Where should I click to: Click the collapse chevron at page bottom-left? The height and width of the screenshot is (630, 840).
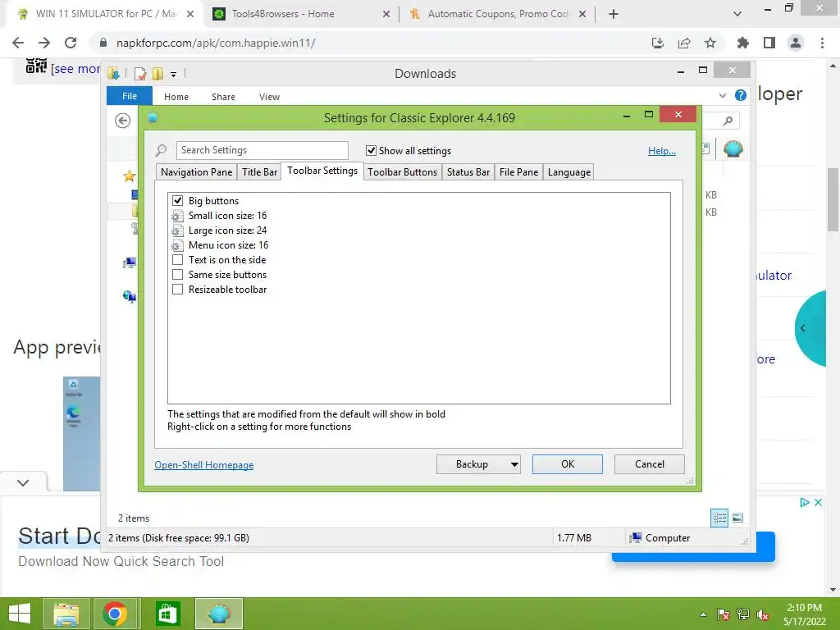click(x=23, y=482)
